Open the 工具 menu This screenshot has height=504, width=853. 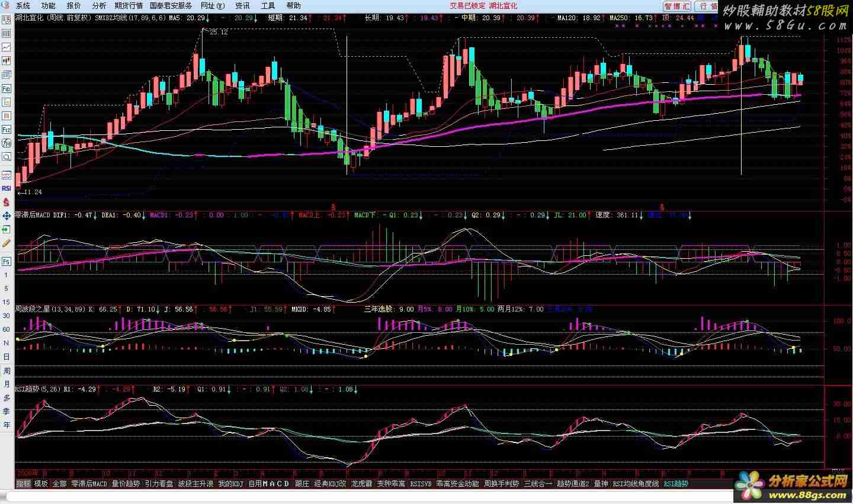[268, 6]
